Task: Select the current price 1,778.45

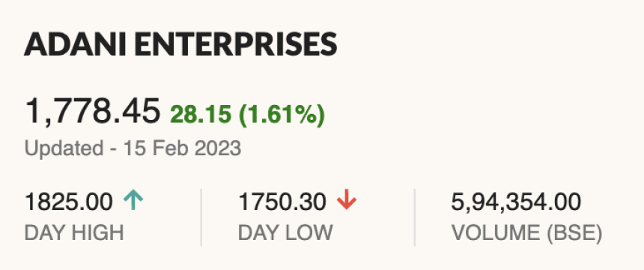Action: (92, 111)
